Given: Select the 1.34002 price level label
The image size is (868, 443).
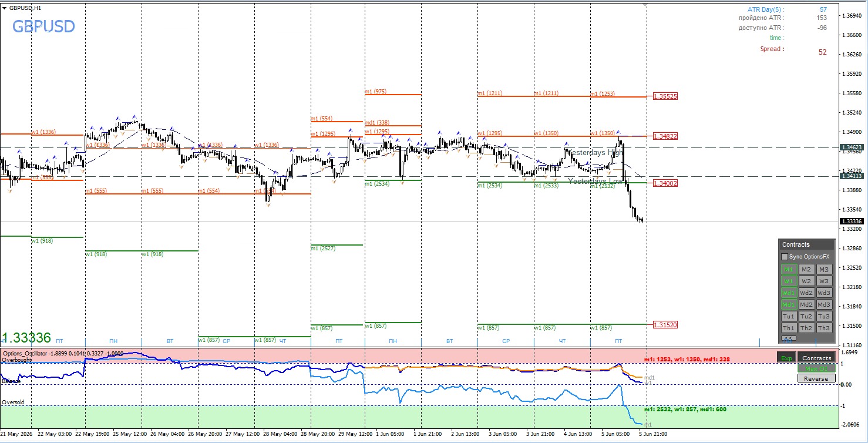Looking at the screenshot, I should tap(665, 183).
